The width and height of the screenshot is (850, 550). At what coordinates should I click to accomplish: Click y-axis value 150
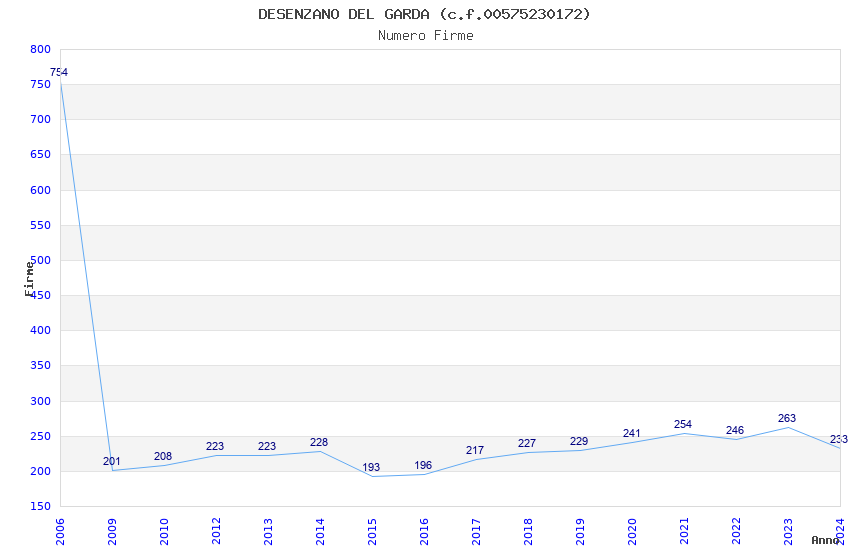click(41, 506)
